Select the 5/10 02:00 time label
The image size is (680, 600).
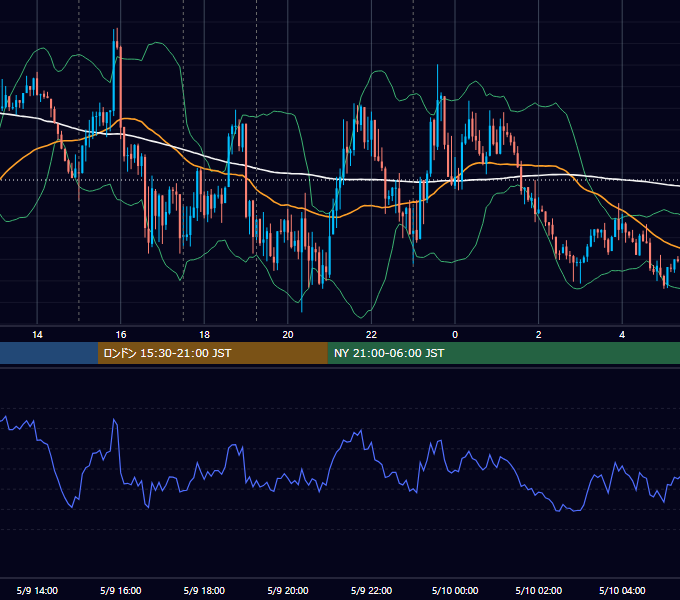(x=539, y=590)
